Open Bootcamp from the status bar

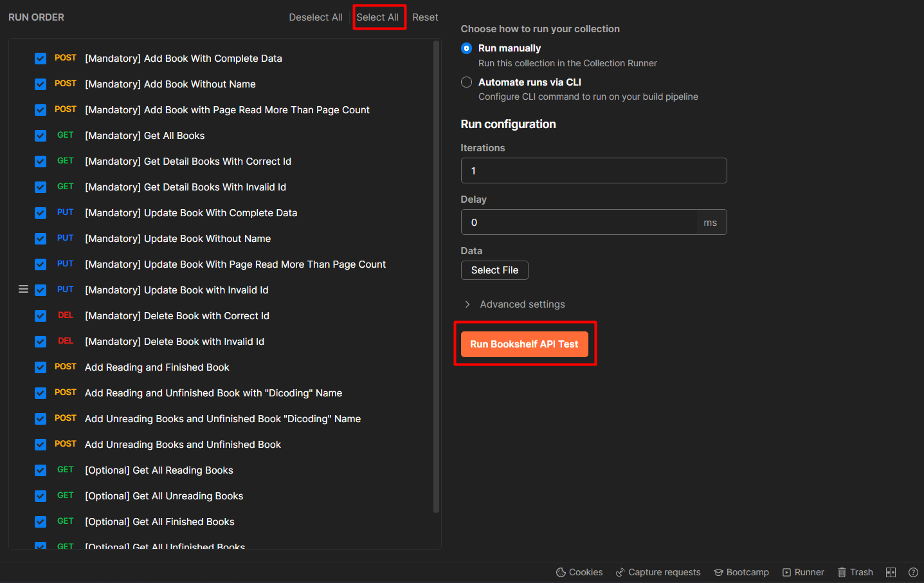point(741,572)
